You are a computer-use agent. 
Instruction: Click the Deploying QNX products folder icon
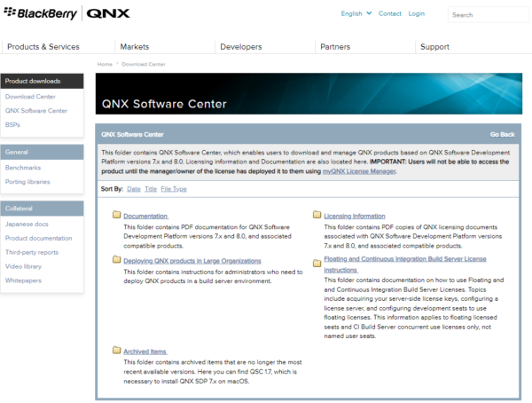[117, 261]
